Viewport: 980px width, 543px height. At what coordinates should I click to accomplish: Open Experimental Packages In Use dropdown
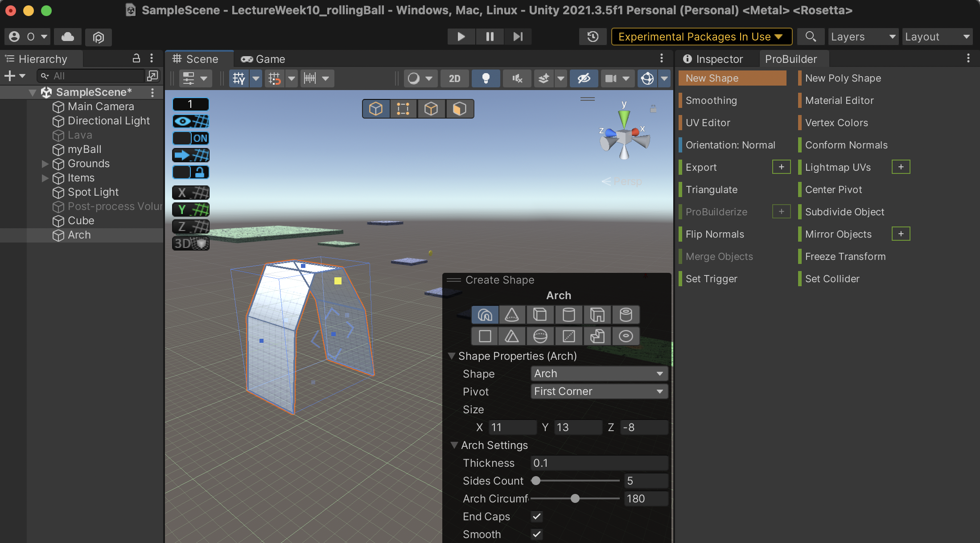coord(701,37)
